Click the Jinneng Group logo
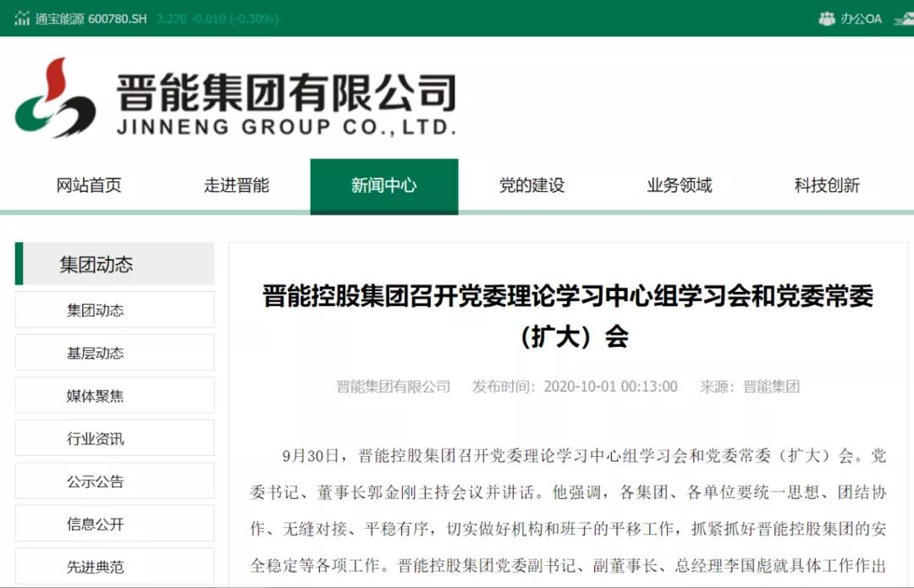Viewport: 914px width, 588px height. [x=237, y=102]
